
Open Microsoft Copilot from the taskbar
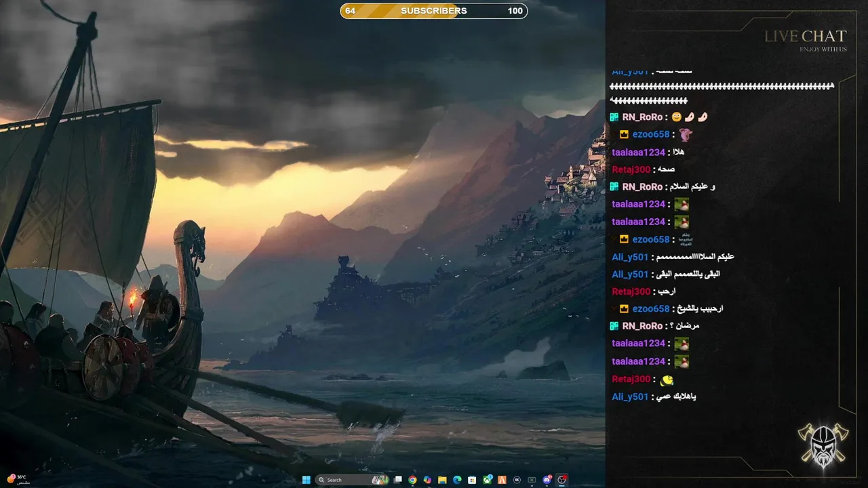pyautogui.click(x=427, y=480)
